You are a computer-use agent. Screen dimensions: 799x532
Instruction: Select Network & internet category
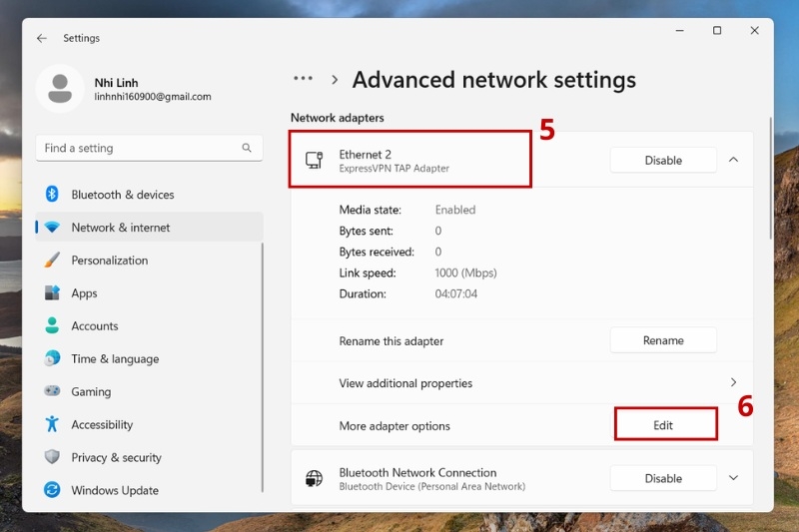149,227
